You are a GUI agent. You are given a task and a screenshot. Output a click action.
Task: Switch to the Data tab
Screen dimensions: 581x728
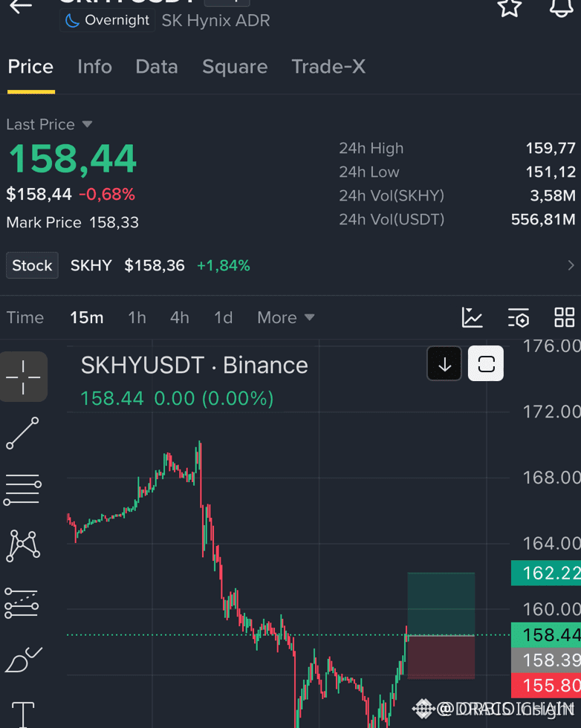click(157, 68)
